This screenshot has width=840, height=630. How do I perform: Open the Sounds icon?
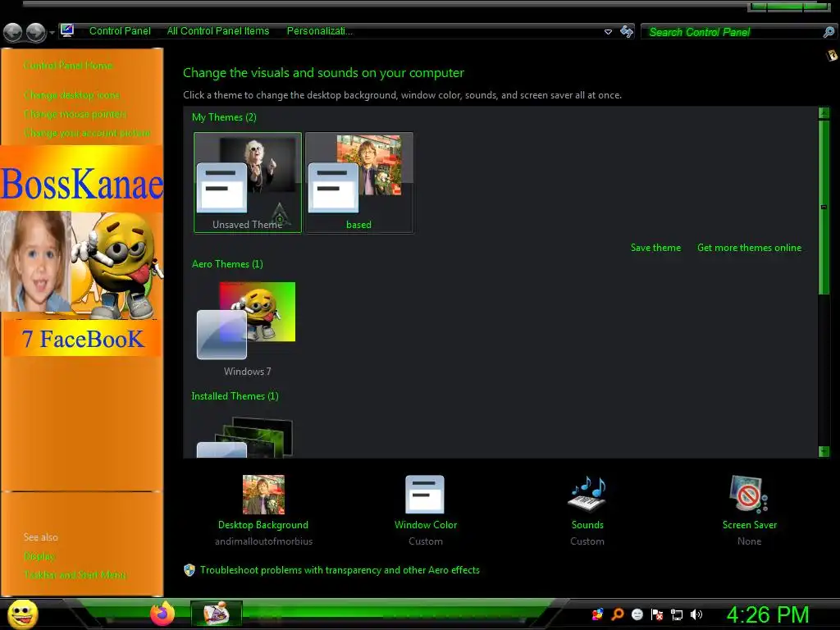click(x=587, y=495)
